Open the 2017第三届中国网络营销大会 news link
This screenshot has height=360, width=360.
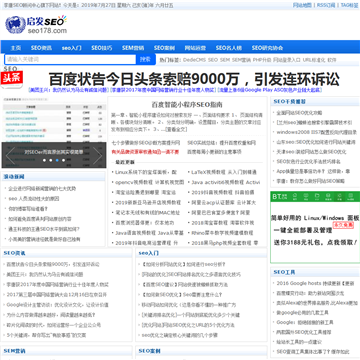coord(57,295)
